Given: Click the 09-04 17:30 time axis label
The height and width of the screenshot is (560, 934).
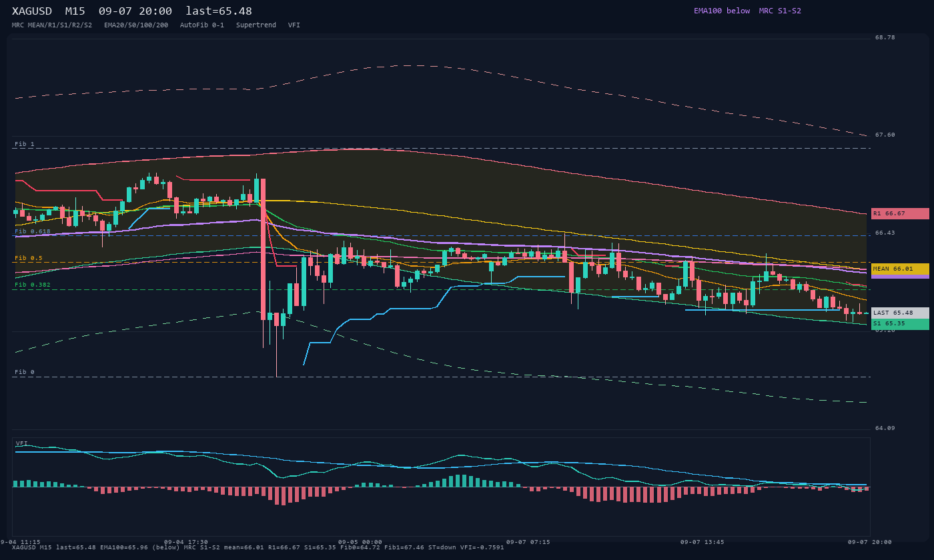Looking at the screenshot, I should (186, 542).
